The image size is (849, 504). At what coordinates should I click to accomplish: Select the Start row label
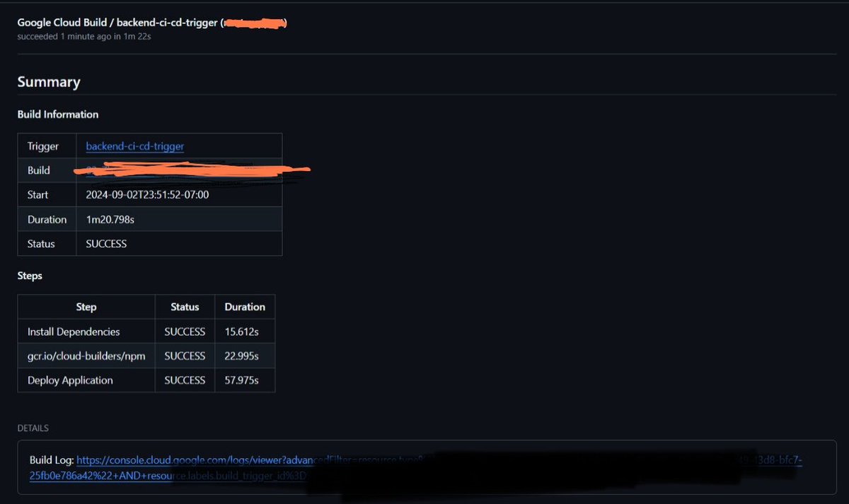coord(39,195)
